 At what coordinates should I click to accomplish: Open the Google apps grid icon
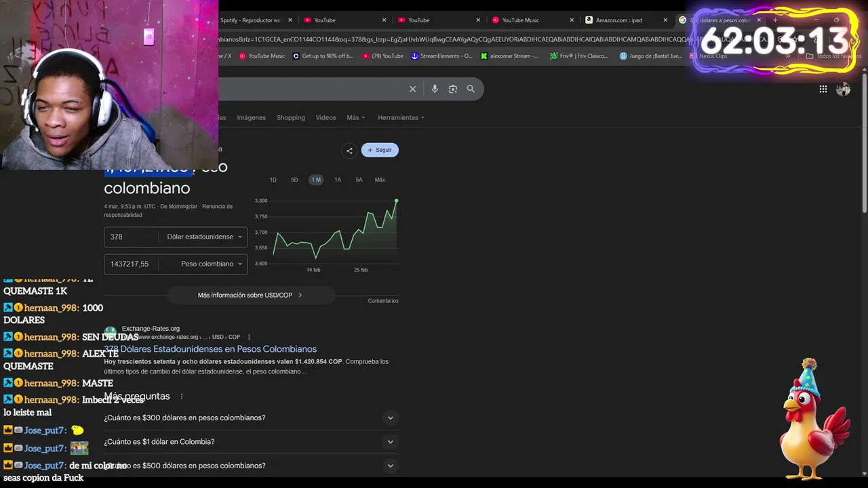coord(823,89)
